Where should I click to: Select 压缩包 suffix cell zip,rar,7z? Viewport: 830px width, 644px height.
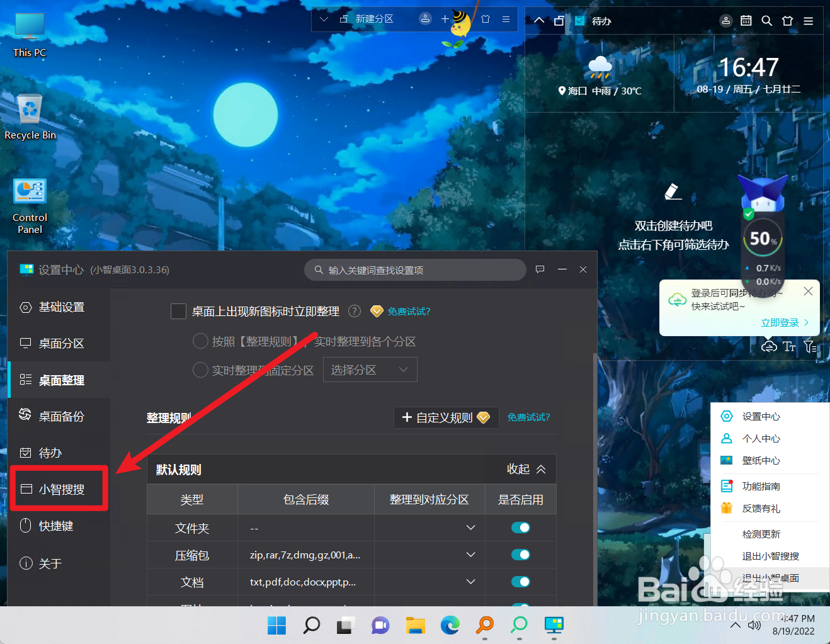point(305,555)
